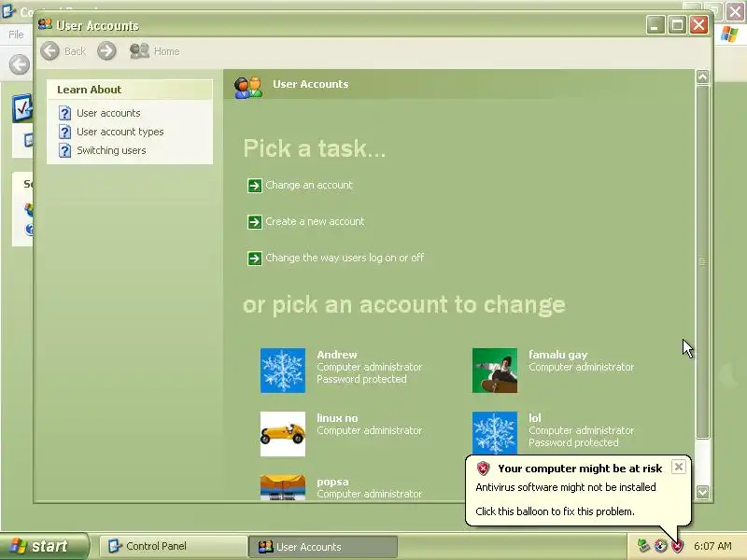
Task: Choose Change the way users log on or off
Action: [x=345, y=258]
